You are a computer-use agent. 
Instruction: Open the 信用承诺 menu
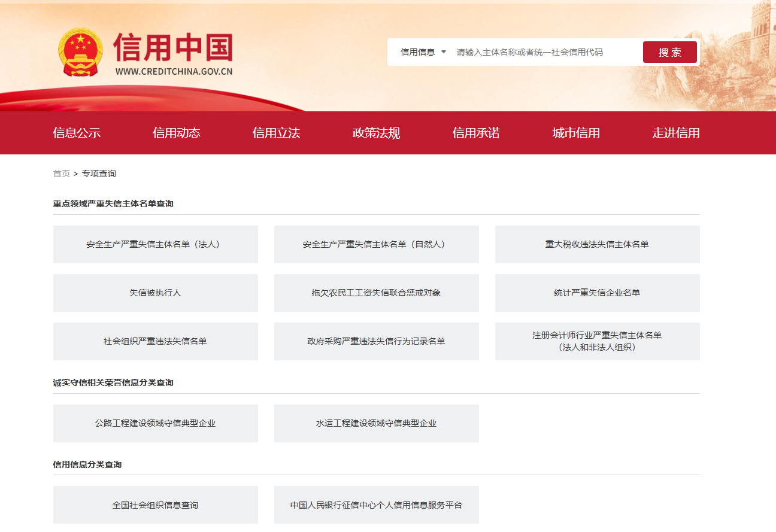476,133
